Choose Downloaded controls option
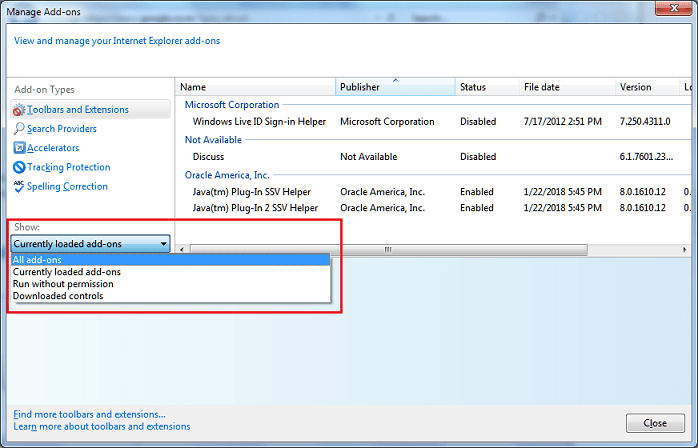This screenshot has height=448, width=698. click(x=170, y=296)
